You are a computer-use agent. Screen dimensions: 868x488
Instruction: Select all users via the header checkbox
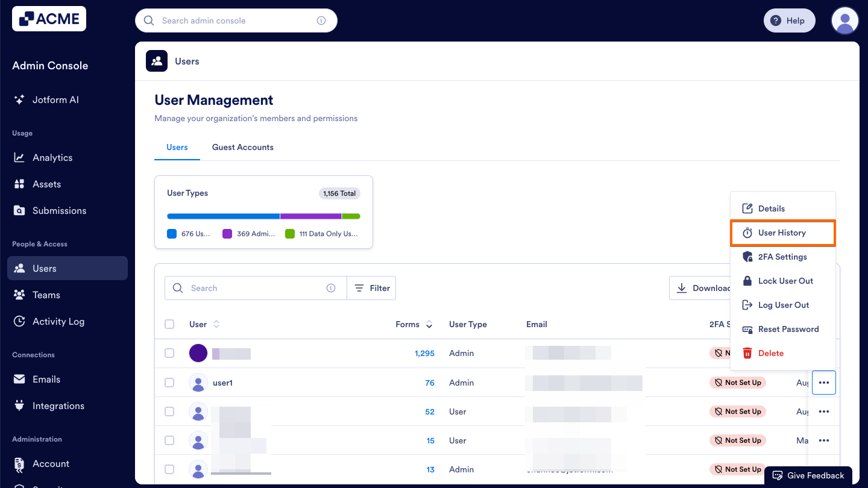(169, 324)
